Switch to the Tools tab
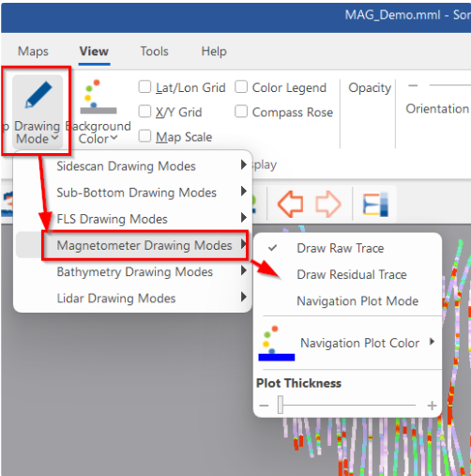 pyautogui.click(x=154, y=51)
